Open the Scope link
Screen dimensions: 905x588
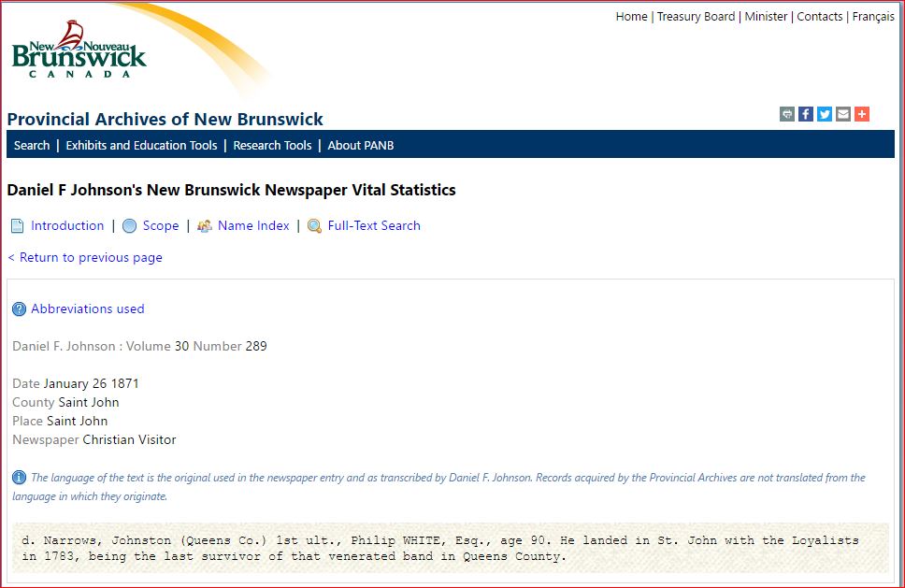(x=161, y=225)
